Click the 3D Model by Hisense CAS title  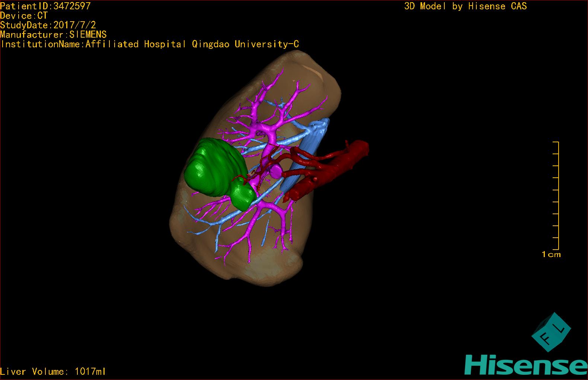(x=466, y=6)
